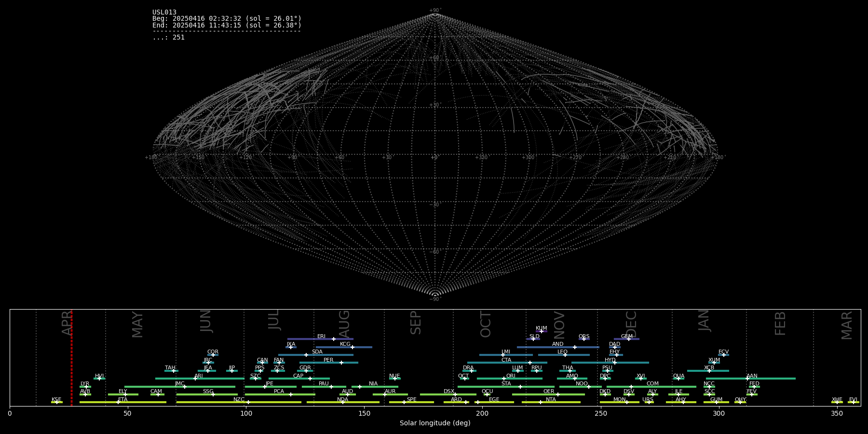868x434 pixels.
Task: Select the OER shower label
Action: tap(548, 392)
